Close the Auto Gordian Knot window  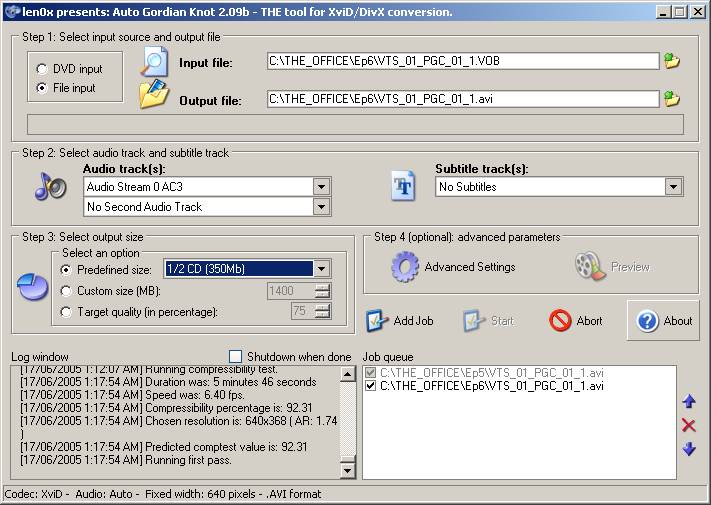(697, 12)
